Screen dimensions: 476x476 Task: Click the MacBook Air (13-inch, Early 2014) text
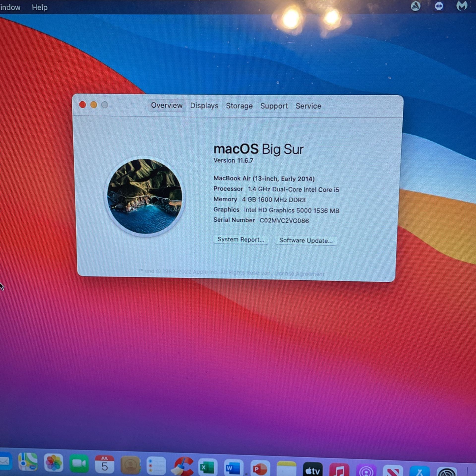pyautogui.click(x=264, y=179)
